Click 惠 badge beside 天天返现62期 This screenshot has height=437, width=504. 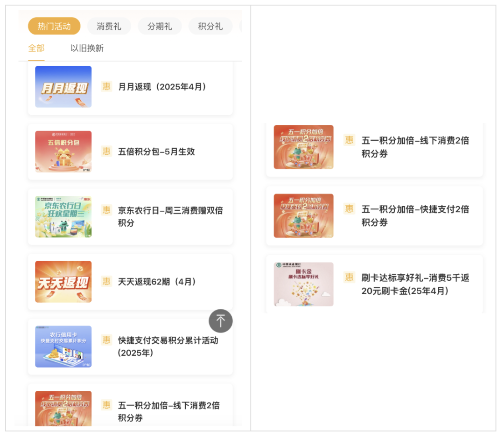pyautogui.click(x=106, y=281)
